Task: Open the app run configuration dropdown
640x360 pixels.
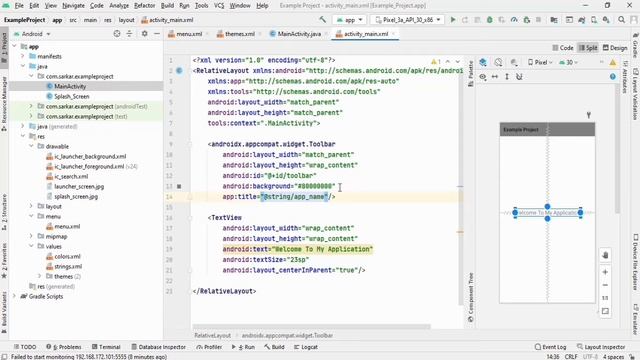Action: click(349, 20)
